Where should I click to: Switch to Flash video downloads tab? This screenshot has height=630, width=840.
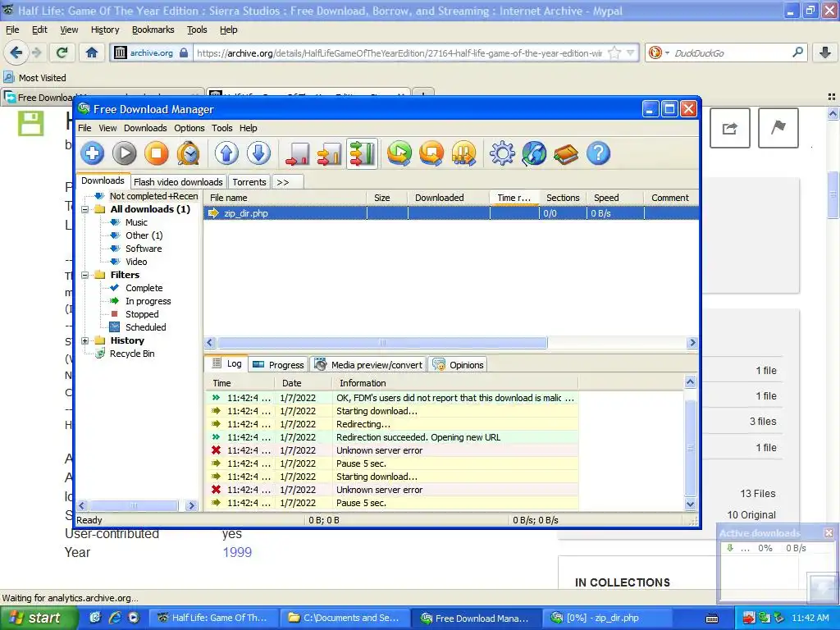[178, 182]
